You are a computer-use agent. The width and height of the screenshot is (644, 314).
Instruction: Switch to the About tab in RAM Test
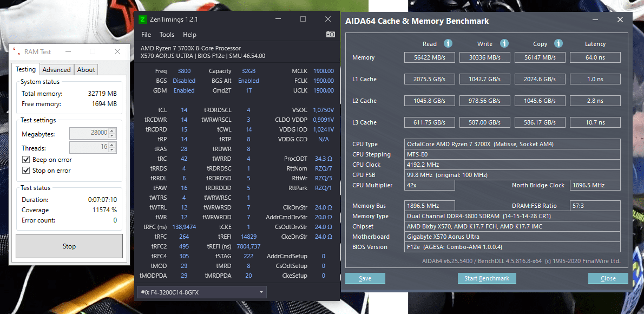point(86,70)
